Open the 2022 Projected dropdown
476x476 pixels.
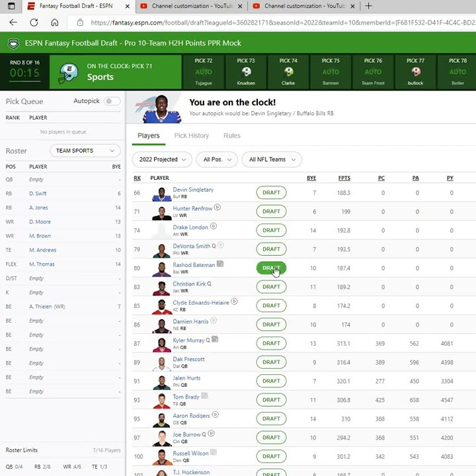tap(162, 160)
